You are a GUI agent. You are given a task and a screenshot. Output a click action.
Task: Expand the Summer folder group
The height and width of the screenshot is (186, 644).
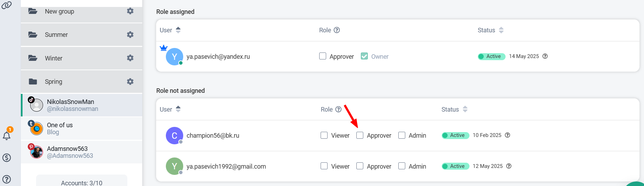(x=56, y=35)
